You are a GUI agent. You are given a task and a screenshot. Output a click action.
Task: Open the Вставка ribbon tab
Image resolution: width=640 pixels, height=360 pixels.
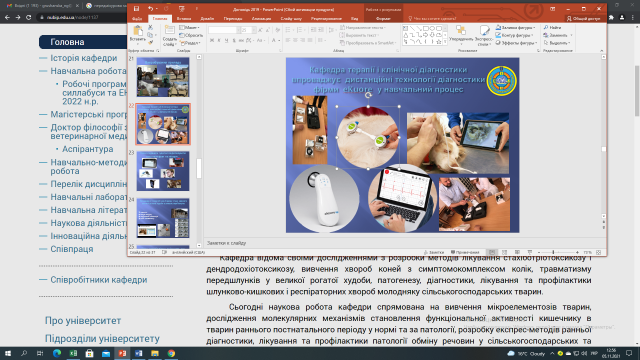point(184,18)
